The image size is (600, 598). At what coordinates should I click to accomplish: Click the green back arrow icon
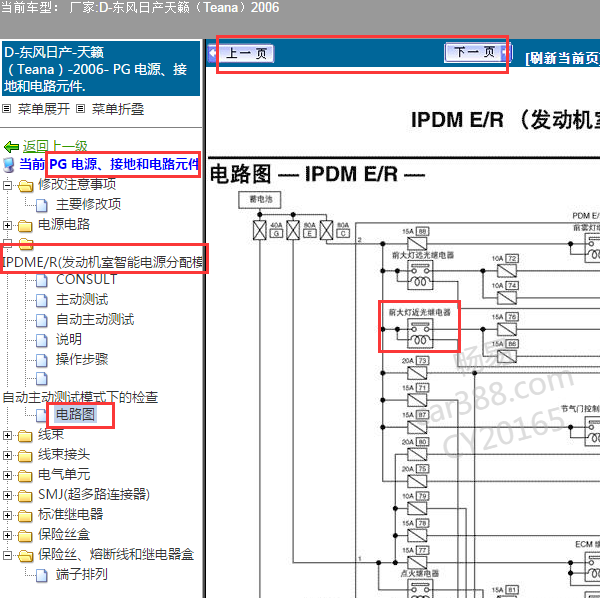coord(11,147)
